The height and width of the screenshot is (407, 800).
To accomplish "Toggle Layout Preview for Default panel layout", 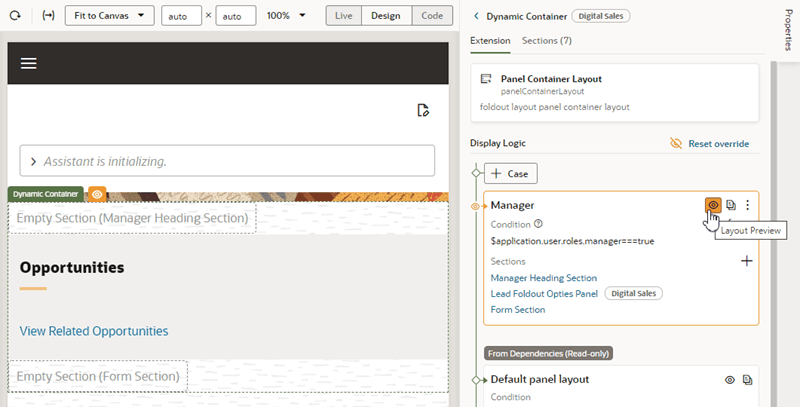I will coord(730,380).
